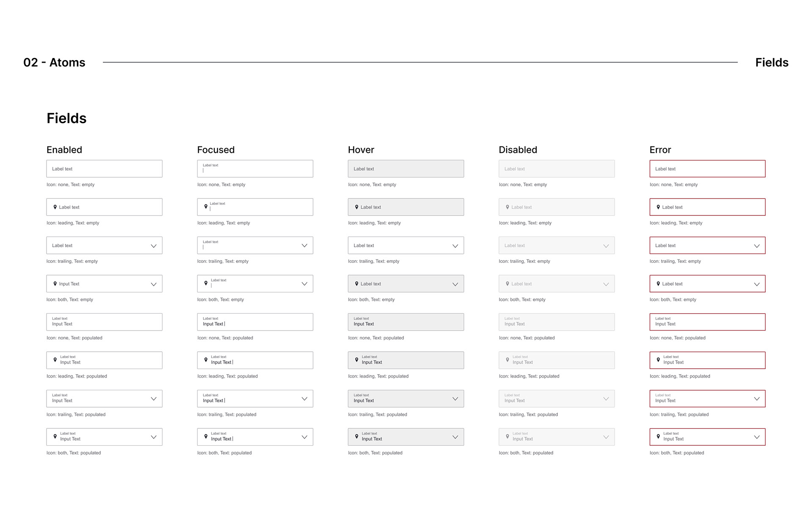
Task: Open chevron in Hover both-icons empty field
Action: point(455,284)
